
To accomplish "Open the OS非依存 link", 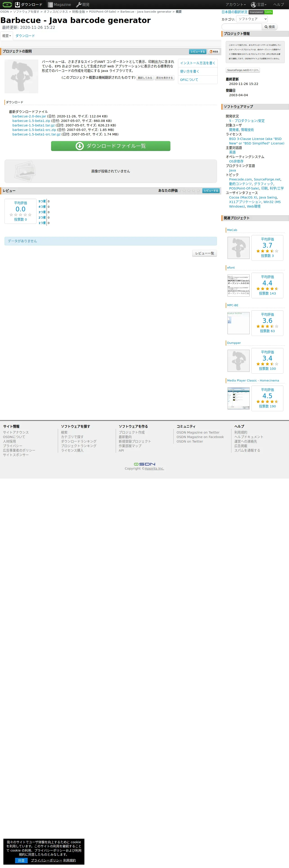I will tap(236, 161).
